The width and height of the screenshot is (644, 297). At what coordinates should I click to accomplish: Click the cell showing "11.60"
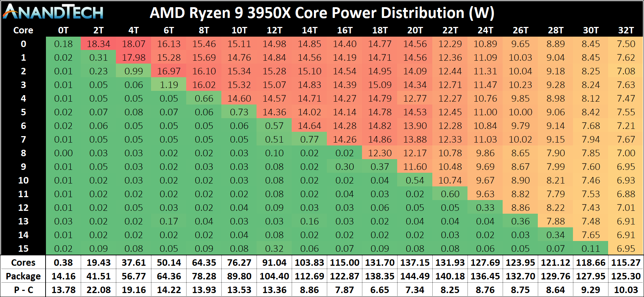[415, 167]
